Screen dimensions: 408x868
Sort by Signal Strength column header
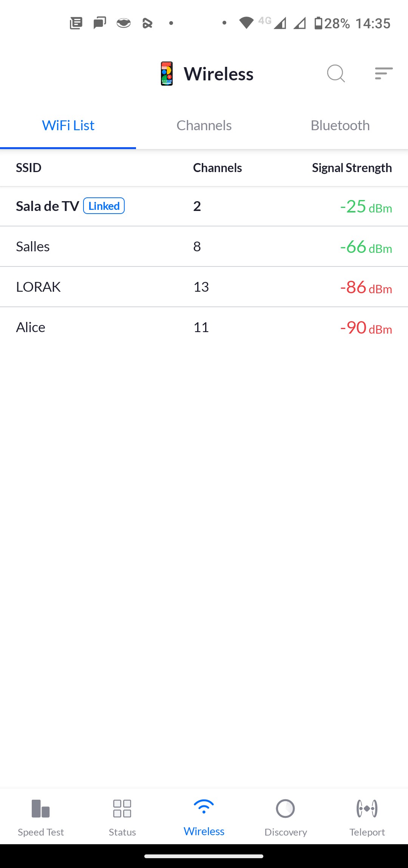pyautogui.click(x=351, y=168)
